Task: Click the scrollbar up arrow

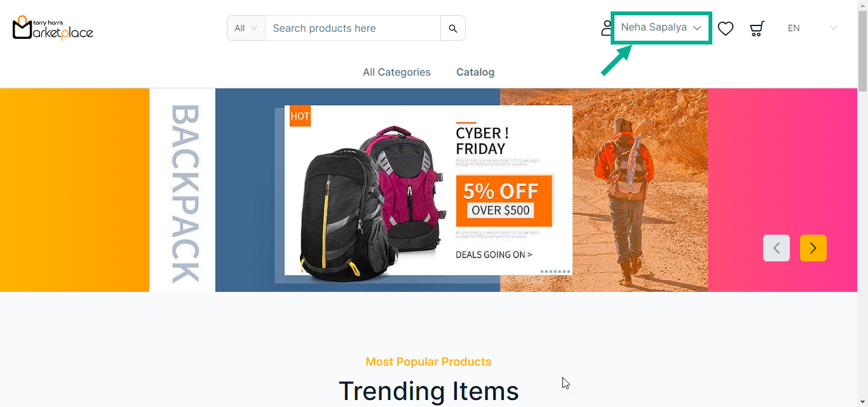Action: (862, 5)
